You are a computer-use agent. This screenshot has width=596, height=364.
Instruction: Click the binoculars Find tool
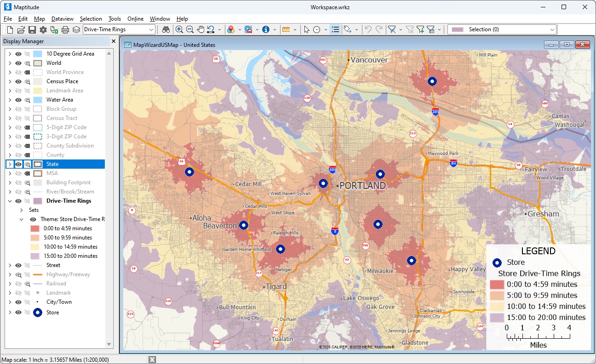pos(166,29)
